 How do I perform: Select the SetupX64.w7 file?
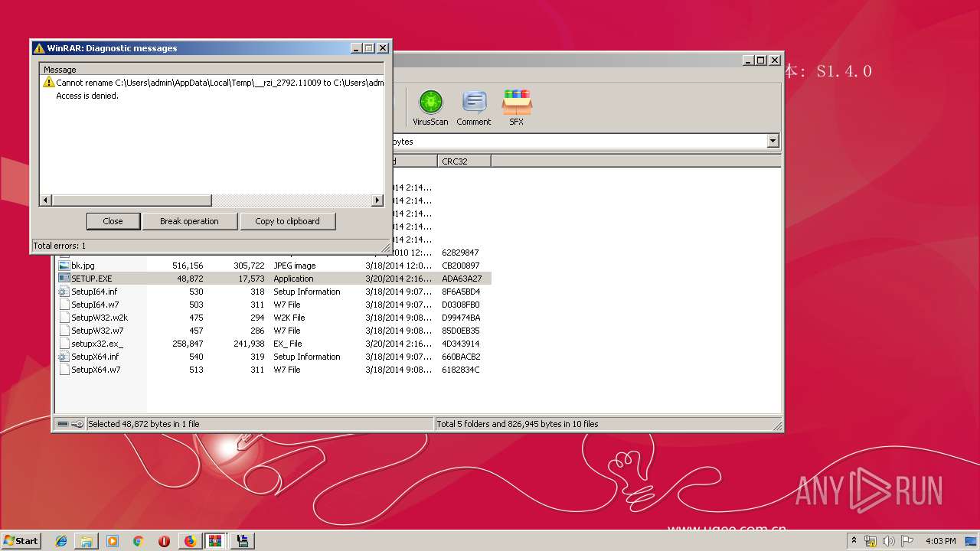point(274,370)
